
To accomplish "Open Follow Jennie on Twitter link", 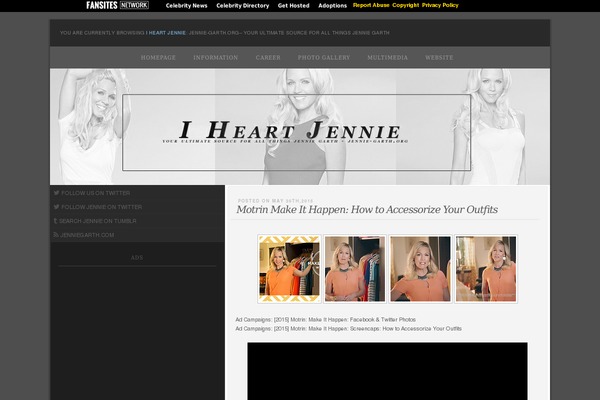I will [x=101, y=207].
